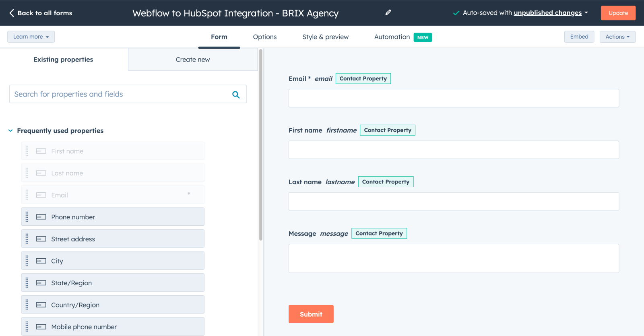644x336 pixels.
Task: Switch to the Options tab
Action: tap(265, 37)
